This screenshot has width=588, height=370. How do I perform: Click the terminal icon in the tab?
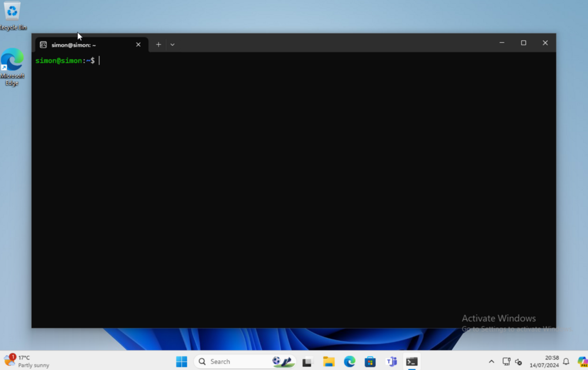click(43, 45)
